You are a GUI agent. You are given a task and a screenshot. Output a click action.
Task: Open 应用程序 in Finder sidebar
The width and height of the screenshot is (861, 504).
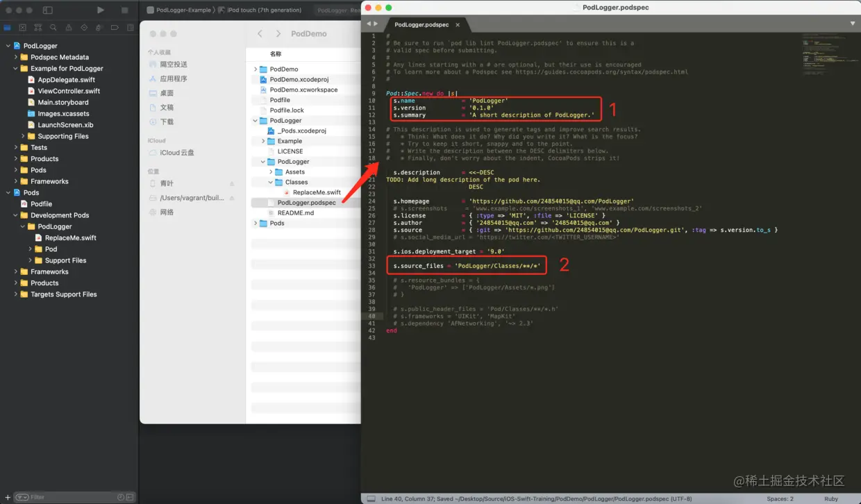coord(169,78)
